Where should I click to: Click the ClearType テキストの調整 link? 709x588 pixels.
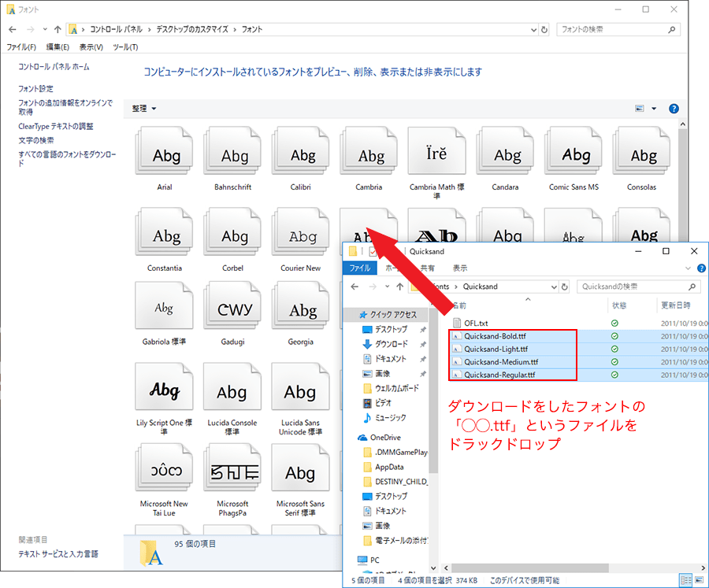[x=56, y=126]
